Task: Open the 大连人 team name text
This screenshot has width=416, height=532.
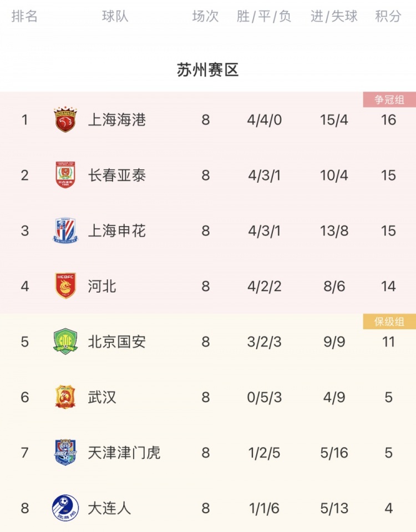Action: click(x=109, y=508)
